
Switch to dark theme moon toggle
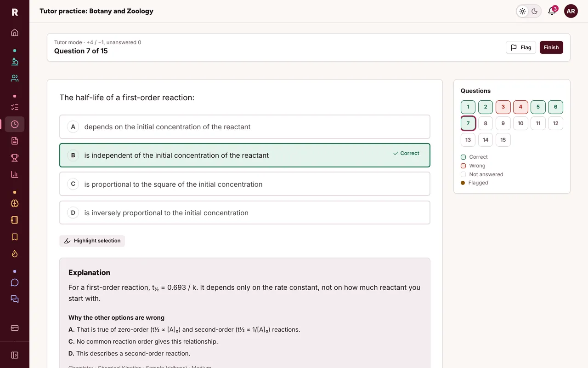[x=535, y=11]
